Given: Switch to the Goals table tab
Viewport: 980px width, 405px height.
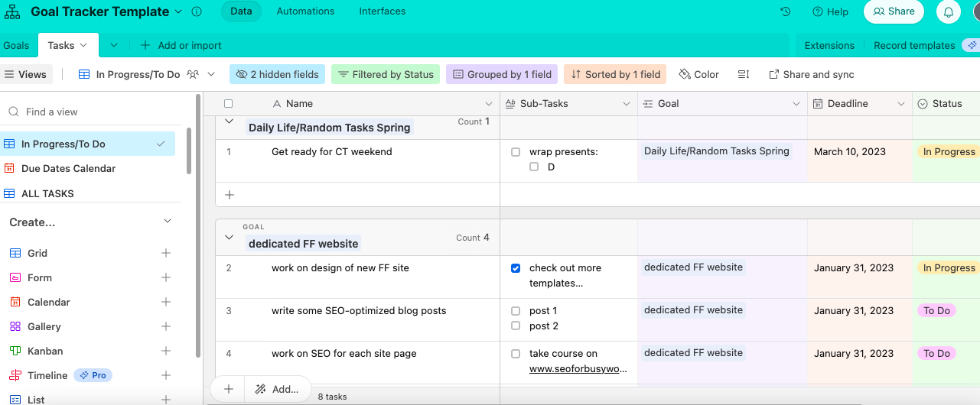Looking at the screenshot, I should pos(16,45).
